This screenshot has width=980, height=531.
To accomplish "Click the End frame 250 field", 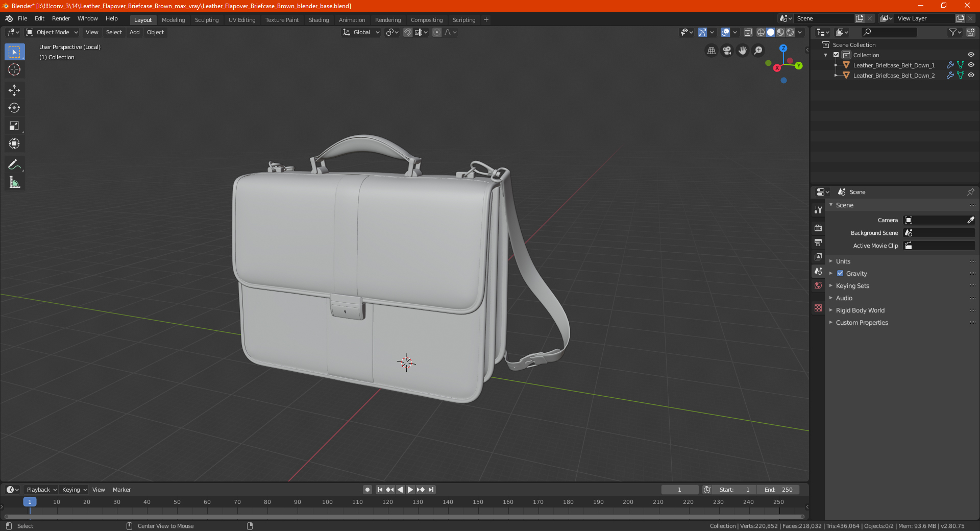I will pos(778,490).
